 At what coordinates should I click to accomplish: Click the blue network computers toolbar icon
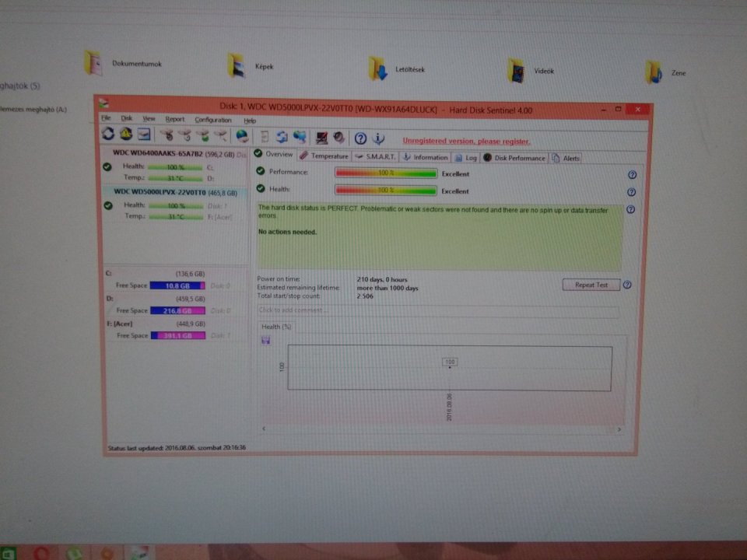(300, 138)
